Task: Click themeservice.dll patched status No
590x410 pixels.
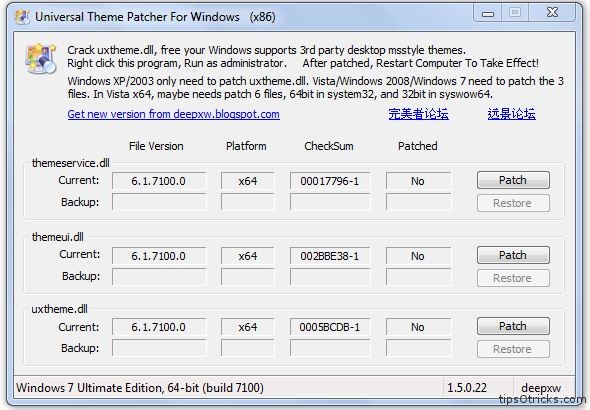Action: tap(418, 181)
